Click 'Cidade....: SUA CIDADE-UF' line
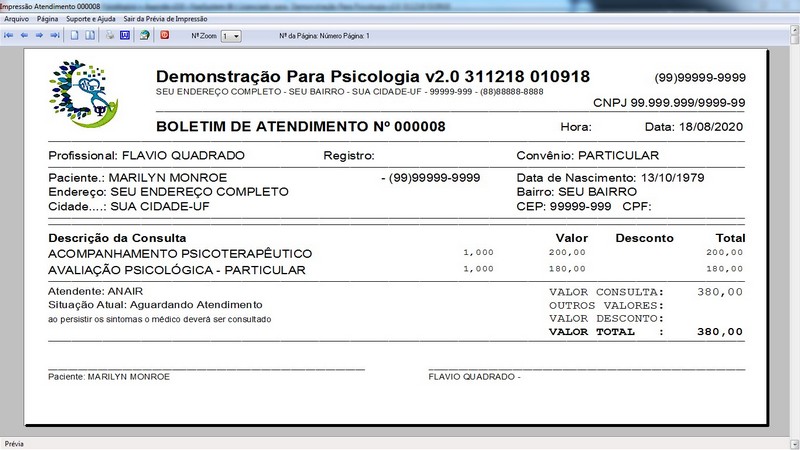This screenshot has width=800, height=450. (129, 207)
